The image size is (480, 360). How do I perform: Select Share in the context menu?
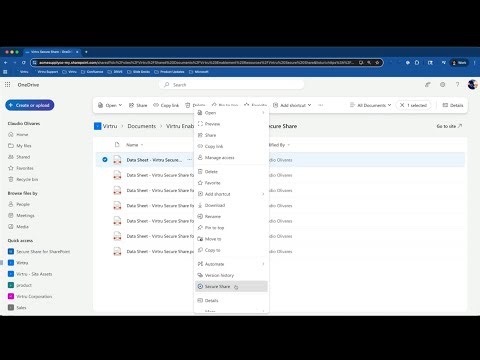coord(231,135)
